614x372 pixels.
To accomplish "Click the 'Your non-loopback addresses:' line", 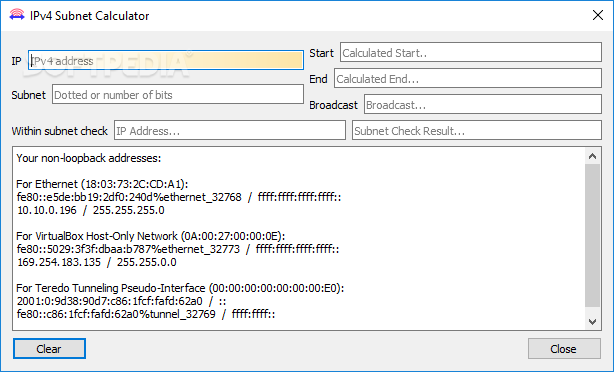I will [88, 158].
